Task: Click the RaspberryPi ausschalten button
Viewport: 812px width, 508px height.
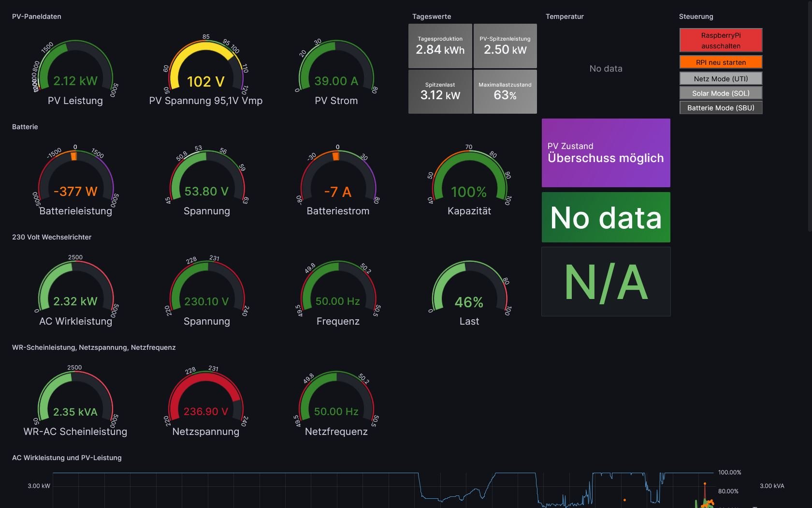Action: click(x=721, y=40)
